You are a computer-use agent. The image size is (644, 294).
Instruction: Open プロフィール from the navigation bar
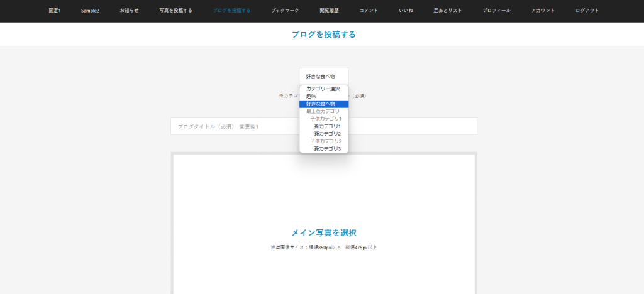pyautogui.click(x=496, y=11)
